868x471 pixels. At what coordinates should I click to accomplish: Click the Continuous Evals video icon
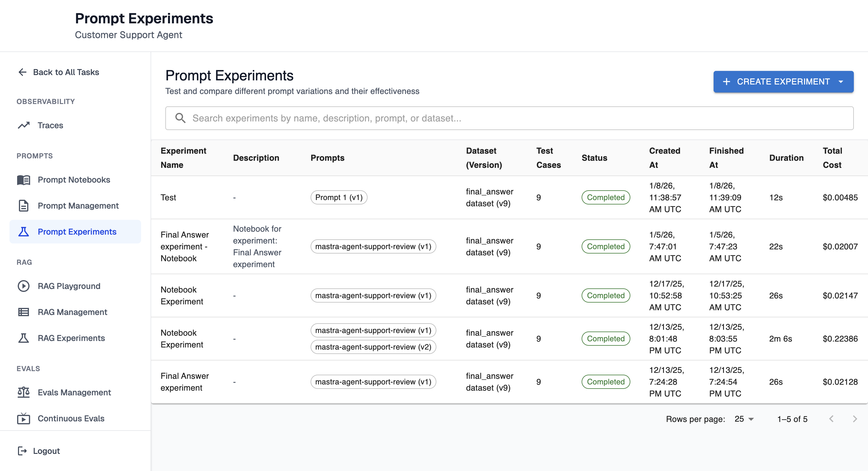pos(24,418)
